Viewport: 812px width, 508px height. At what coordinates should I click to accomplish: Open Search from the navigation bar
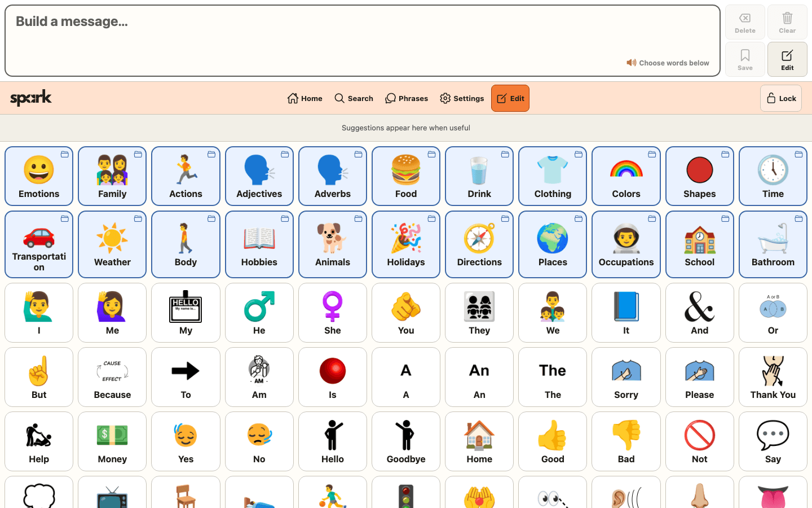click(x=354, y=98)
